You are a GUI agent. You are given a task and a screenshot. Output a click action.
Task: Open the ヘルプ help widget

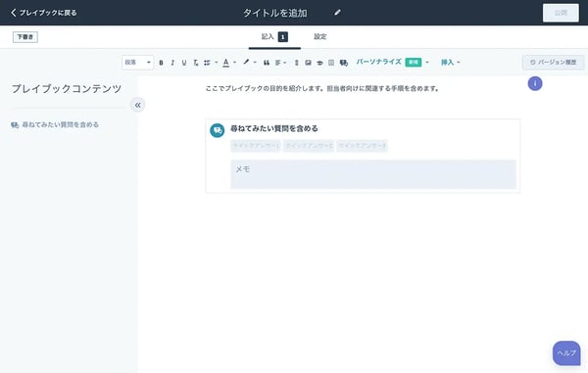[x=566, y=353]
